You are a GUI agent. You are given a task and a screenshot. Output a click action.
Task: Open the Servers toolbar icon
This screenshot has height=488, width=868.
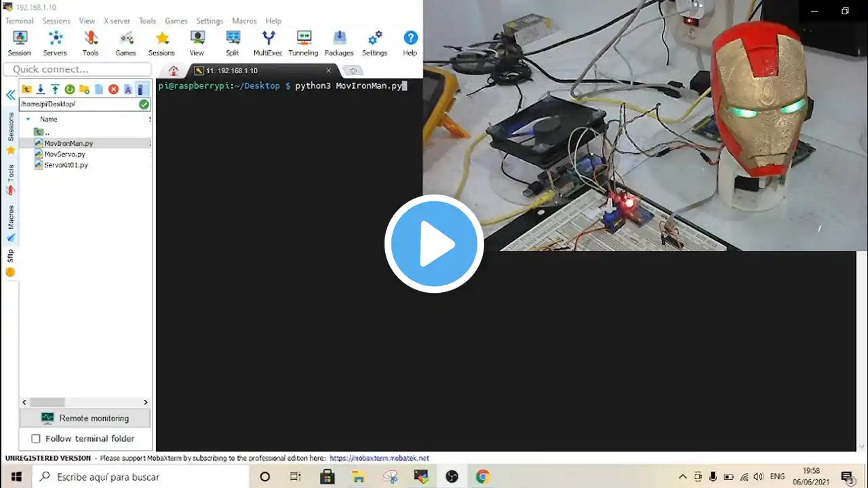55,43
